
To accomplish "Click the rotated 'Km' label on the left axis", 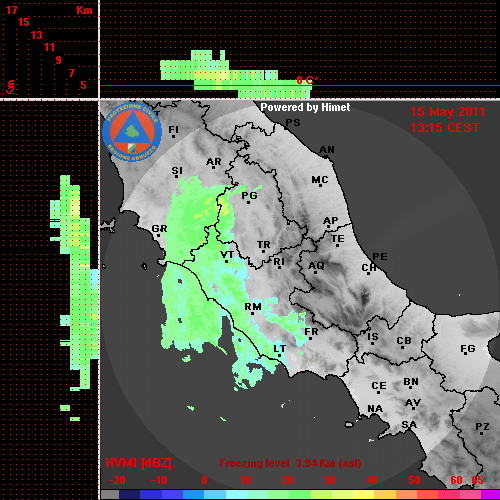I will pyautogui.click(x=11, y=87).
